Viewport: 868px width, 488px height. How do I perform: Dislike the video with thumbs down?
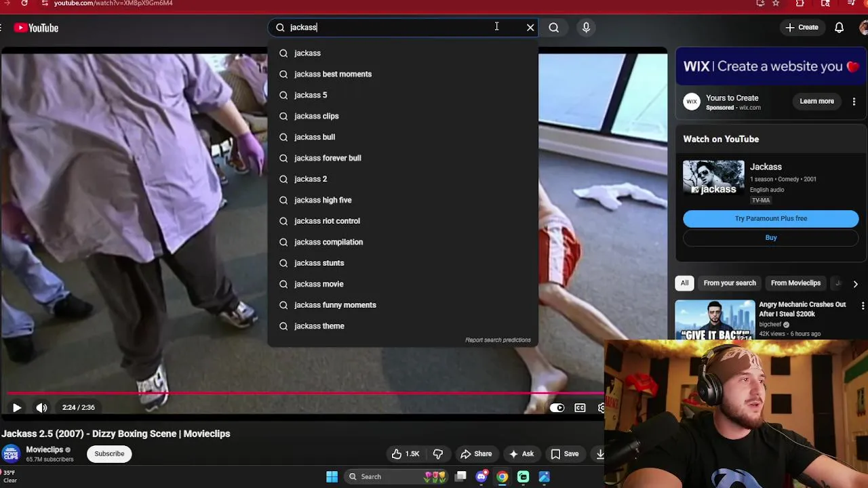[x=438, y=454]
